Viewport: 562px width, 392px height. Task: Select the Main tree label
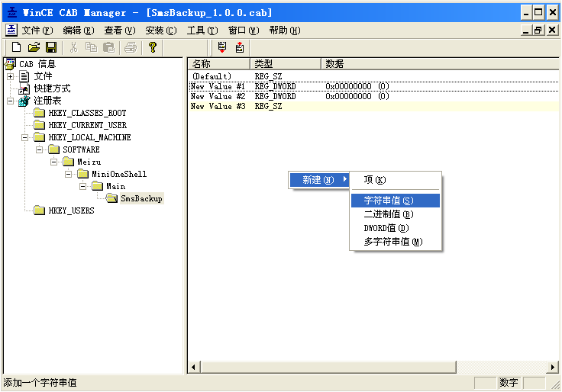[x=116, y=186]
